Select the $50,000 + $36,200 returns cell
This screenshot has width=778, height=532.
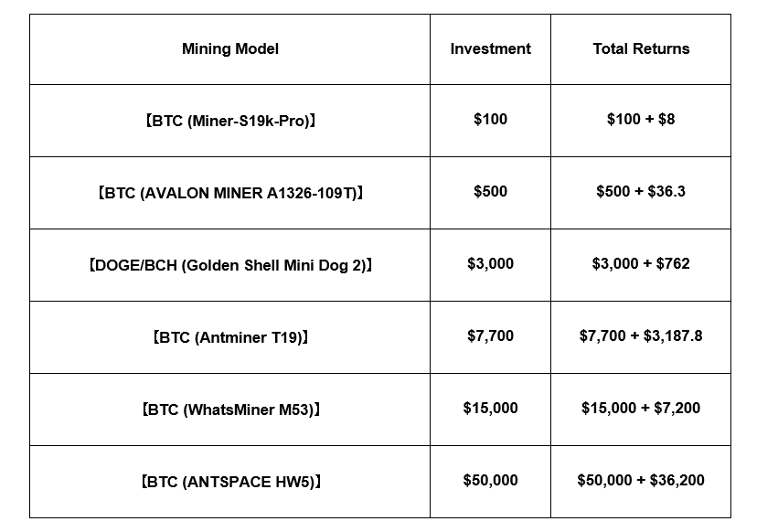coord(641,481)
